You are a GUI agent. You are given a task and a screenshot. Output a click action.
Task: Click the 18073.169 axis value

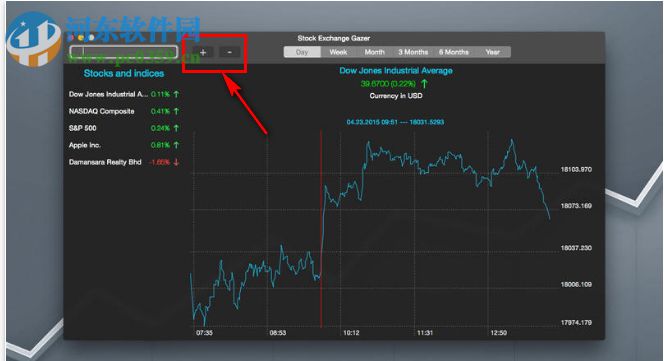(576, 206)
